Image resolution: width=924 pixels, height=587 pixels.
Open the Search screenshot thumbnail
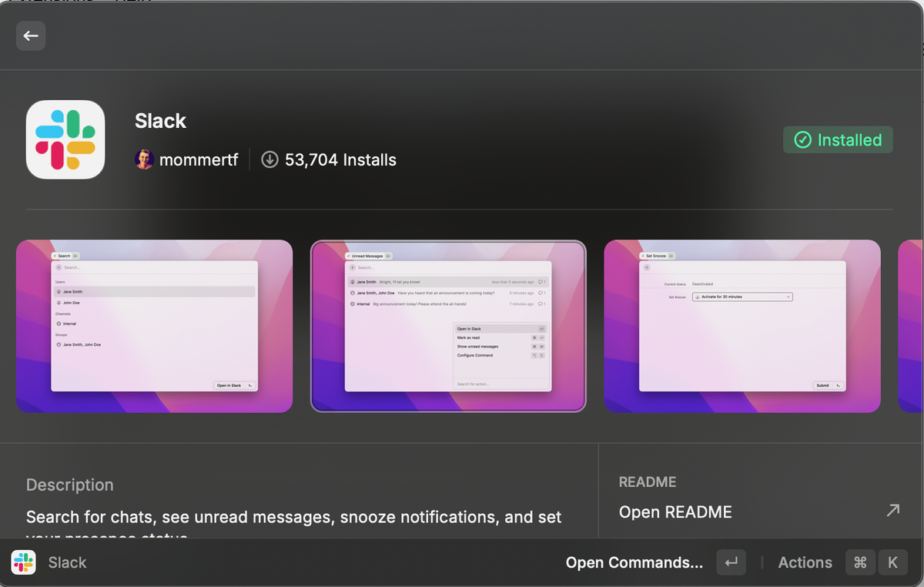(x=154, y=327)
